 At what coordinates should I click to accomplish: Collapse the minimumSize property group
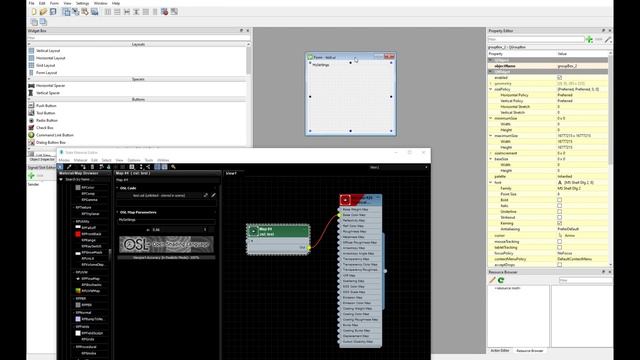pyautogui.click(x=491, y=118)
